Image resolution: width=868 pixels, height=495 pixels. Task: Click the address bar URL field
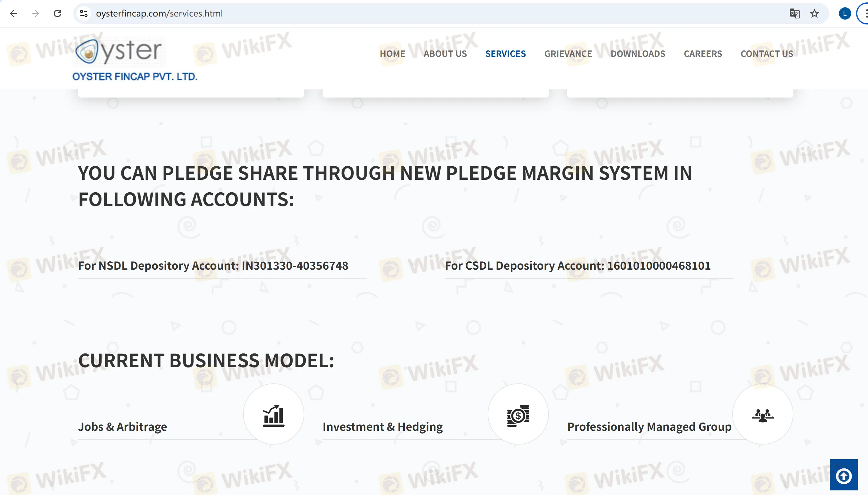[x=408, y=13]
